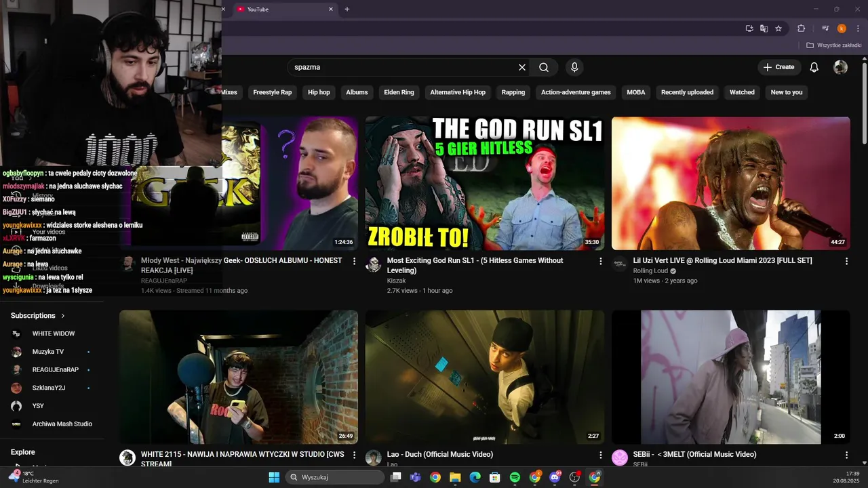Close the YouTube browser tab
This screenshot has height=488, width=868.
click(x=331, y=9)
